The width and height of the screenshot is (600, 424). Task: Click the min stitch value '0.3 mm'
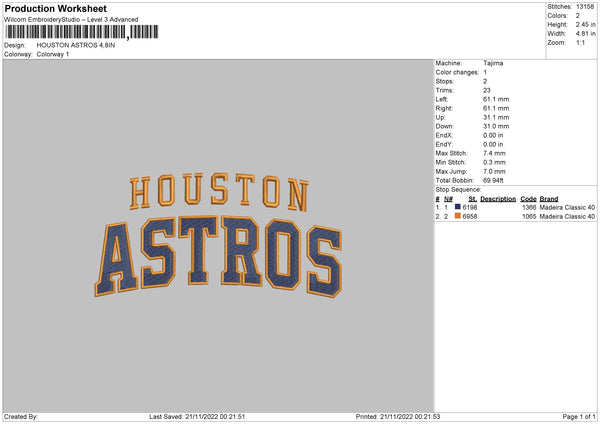click(494, 163)
